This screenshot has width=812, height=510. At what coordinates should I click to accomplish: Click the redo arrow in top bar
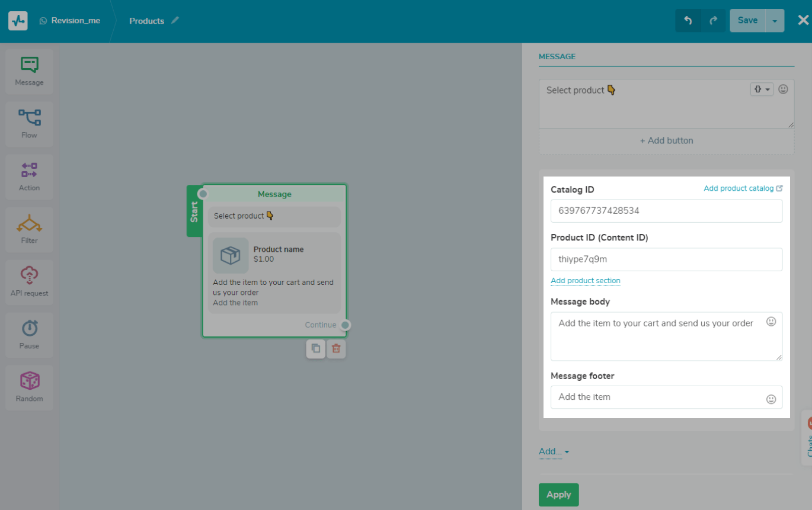pyautogui.click(x=713, y=21)
